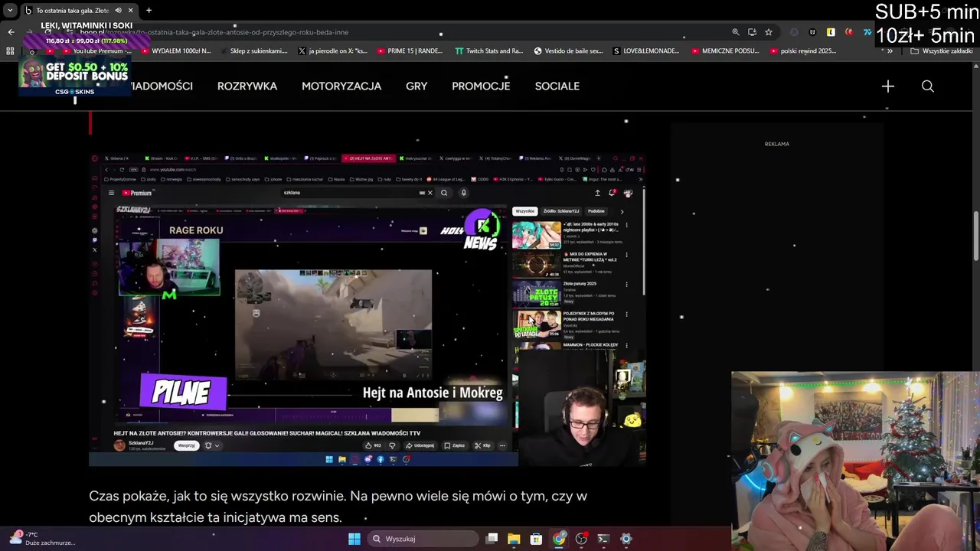Open Microsoft Store from the taskbar

tap(536, 539)
